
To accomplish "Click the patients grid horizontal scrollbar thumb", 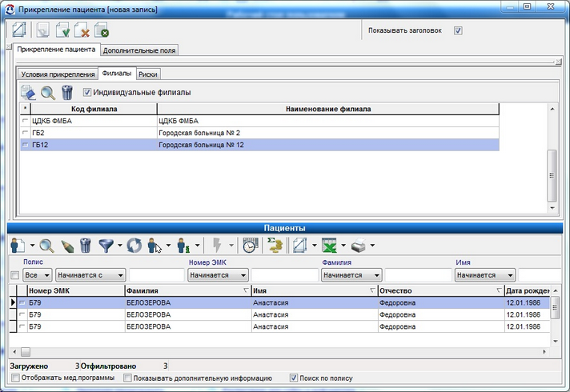I will click(x=26, y=352).
